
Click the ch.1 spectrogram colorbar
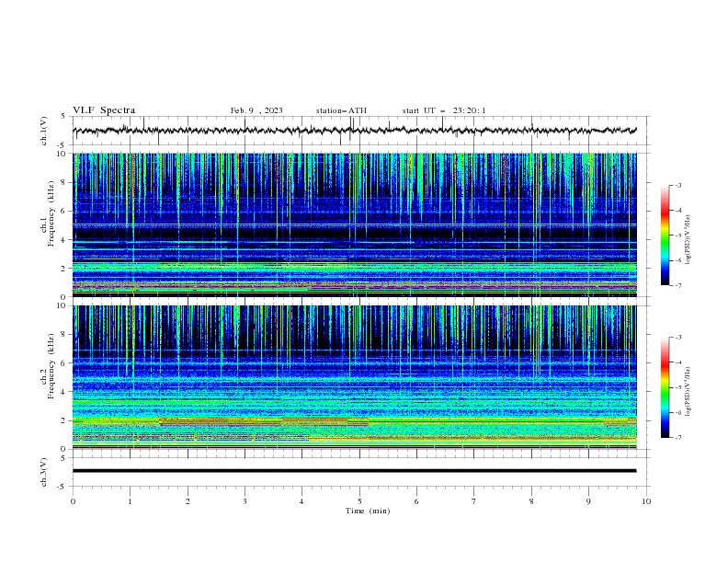point(665,236)
